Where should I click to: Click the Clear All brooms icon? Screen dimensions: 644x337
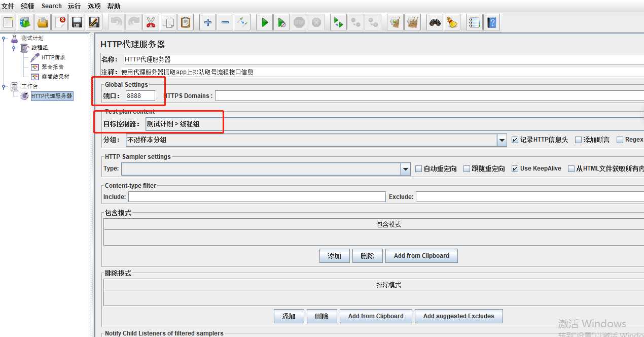(413, 22)
